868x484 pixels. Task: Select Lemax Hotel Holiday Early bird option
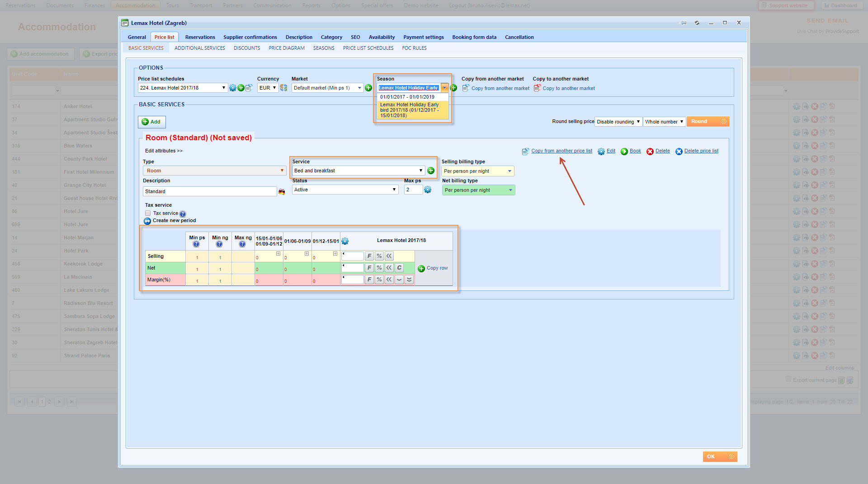point(412,110)
